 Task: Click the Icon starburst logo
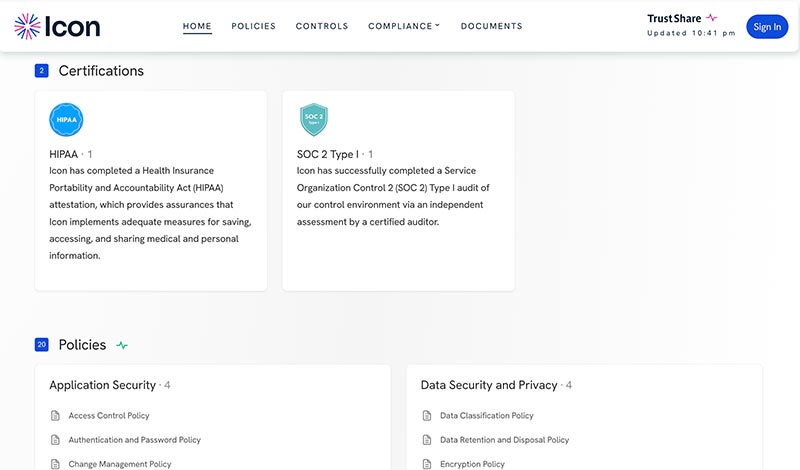click(x=27, y=27)
